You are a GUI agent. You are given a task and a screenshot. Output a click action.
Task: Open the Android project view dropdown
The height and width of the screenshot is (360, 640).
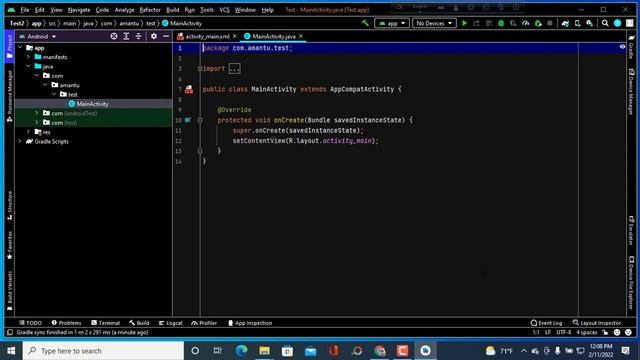38,36
